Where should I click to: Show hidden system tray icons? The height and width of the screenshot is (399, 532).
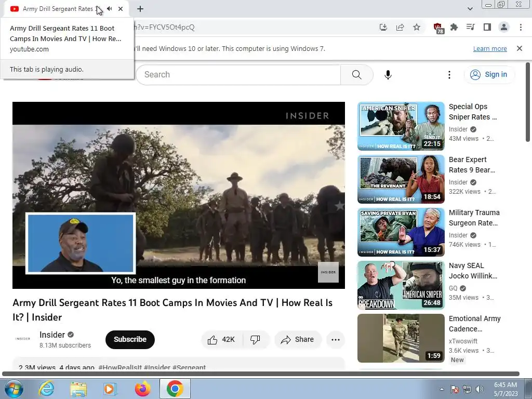coord(442,389)
